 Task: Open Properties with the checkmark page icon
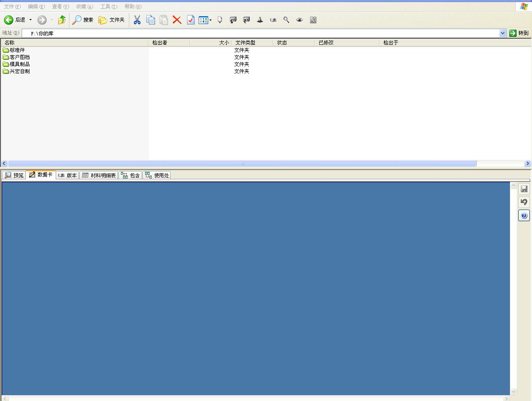point(190,20)
